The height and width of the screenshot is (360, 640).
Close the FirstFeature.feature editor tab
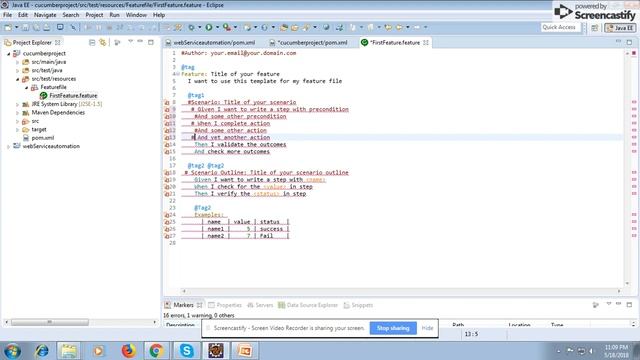(x=426, y=42)
